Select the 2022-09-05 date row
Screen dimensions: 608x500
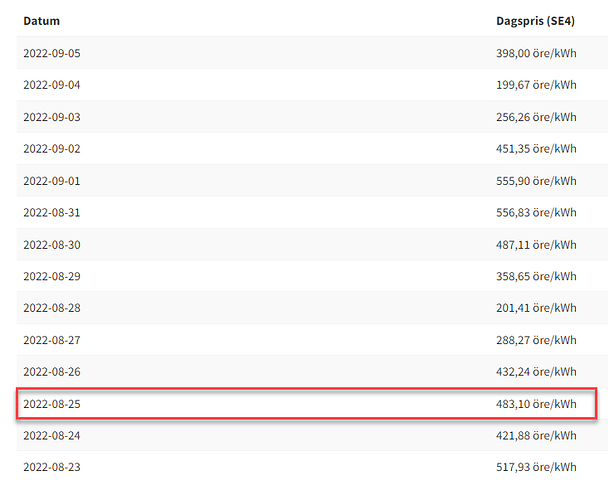312,53
